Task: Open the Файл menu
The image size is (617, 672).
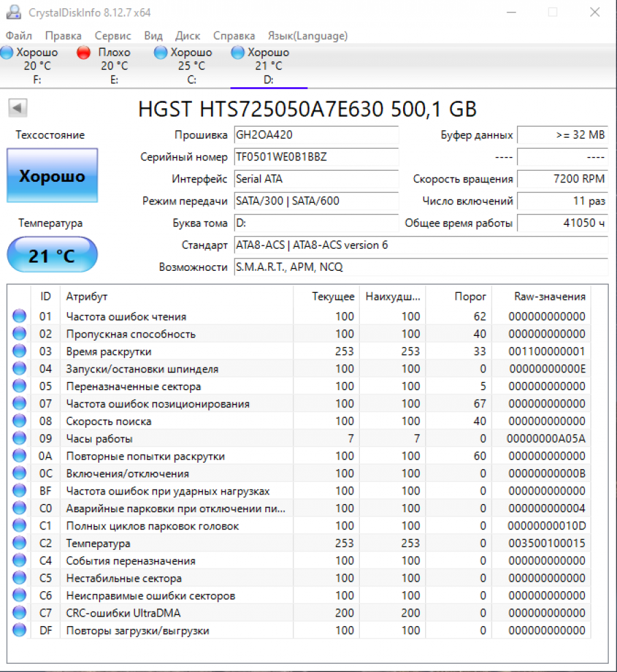Action: pyautogui.click(x=19, y=36)
